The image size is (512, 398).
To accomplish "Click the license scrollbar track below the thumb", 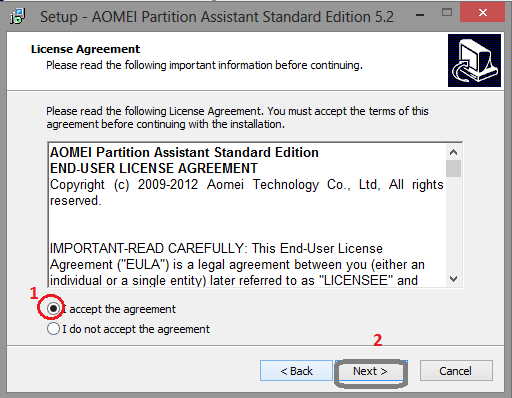I will [x=453, y=224].
